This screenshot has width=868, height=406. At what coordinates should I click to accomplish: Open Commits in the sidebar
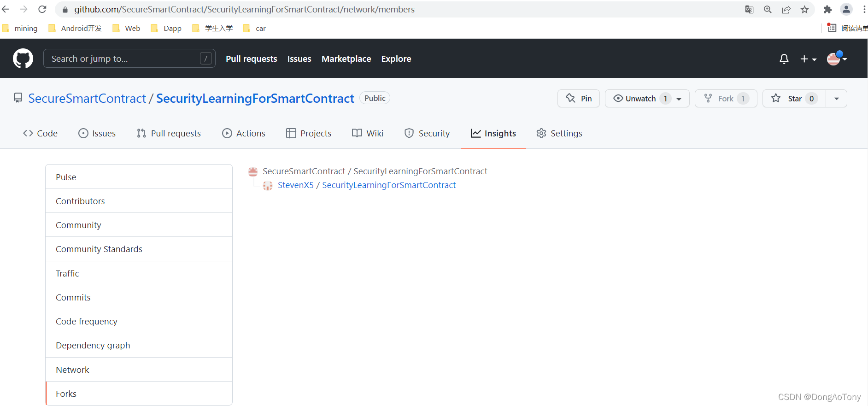[139, 297]
